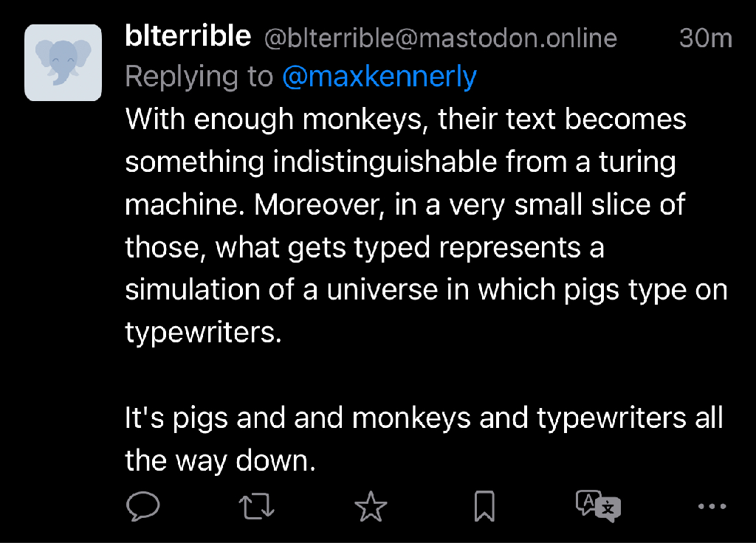Click the "With enough monkeys" text line

coord(406,120)
